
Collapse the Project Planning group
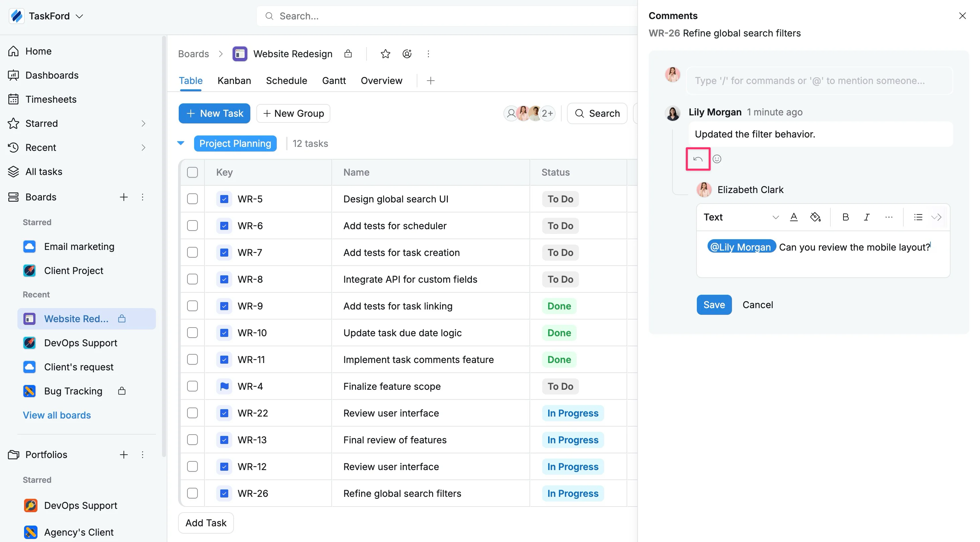pos(181,144)
